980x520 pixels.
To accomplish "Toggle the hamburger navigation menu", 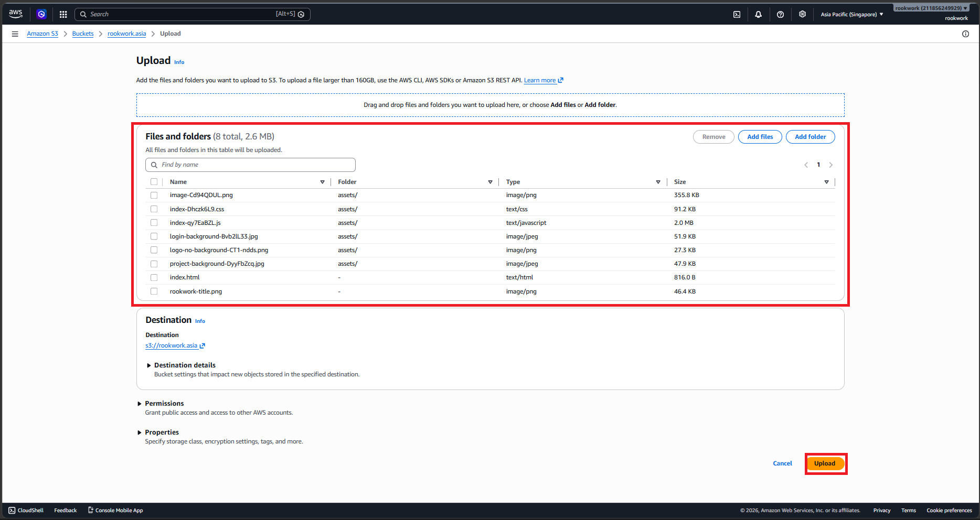I will click(15, 34).
